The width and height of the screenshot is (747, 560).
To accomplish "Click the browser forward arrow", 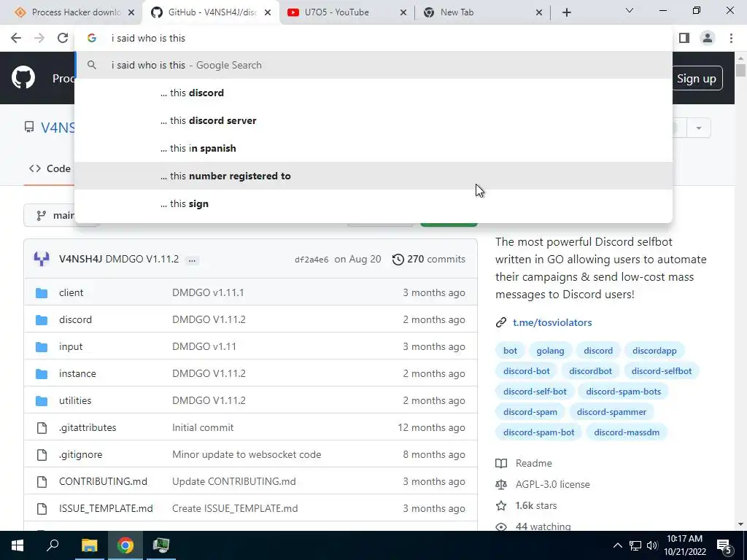I will tap(39, 38).
